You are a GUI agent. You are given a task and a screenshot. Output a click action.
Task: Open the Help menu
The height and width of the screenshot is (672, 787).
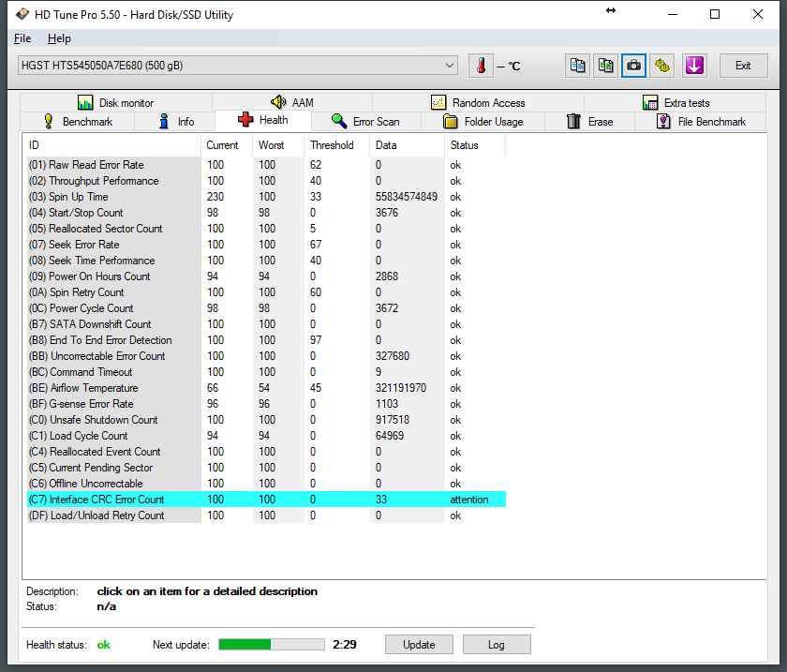(x=59, y=38)
